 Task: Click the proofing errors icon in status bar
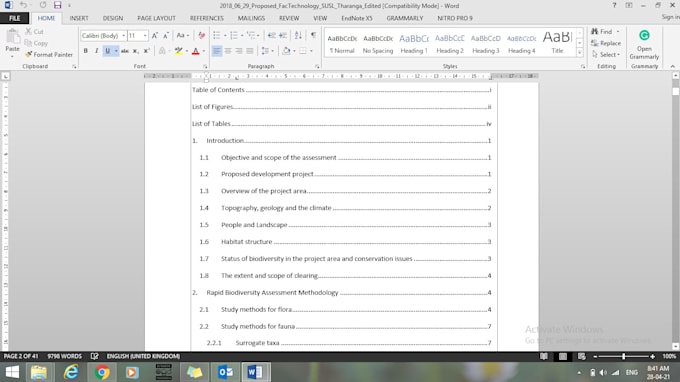tap(94, 356)
